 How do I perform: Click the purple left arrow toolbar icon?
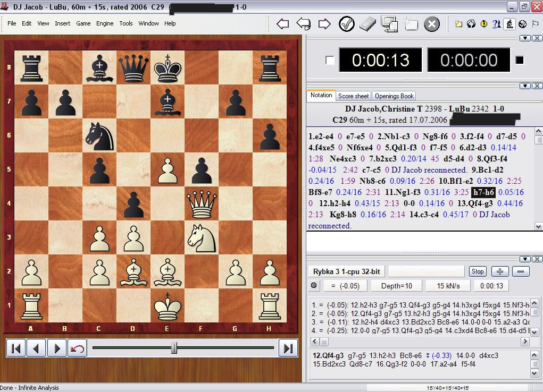(x=283, y=24)
